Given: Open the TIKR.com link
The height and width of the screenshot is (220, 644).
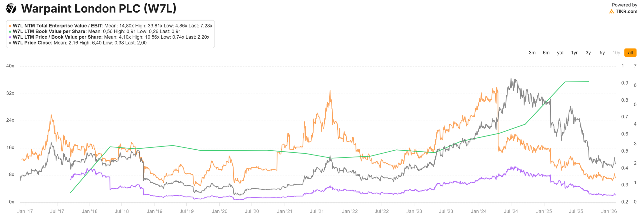Looking at the screenshot, I should point(626,12).
